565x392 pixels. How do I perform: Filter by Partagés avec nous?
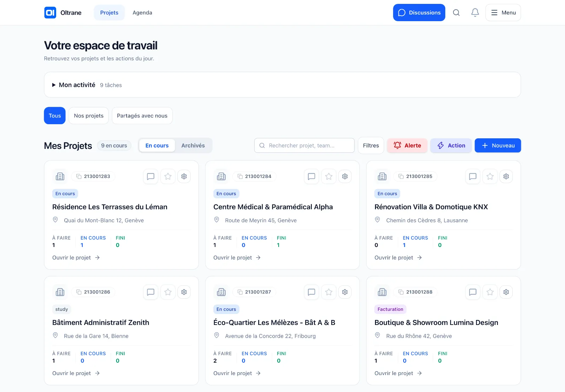pyautogui.click(x=142, y=116)
